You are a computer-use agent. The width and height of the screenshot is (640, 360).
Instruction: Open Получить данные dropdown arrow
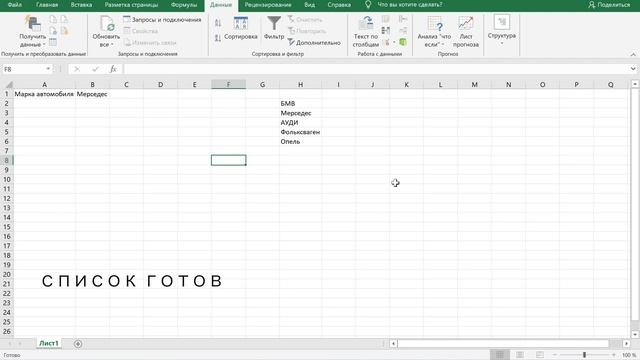44,44
